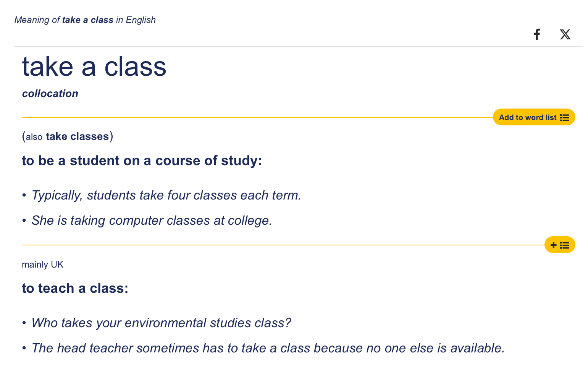Viewport: 588px width, 370px height.
Task: Click example 'Who takes your environmental studies class?'
Action: pyautogui.click(x=161, y=323)
